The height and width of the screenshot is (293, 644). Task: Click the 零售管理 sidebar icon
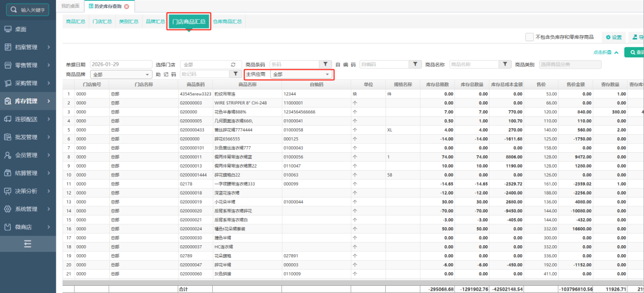(x=8, y=65)
